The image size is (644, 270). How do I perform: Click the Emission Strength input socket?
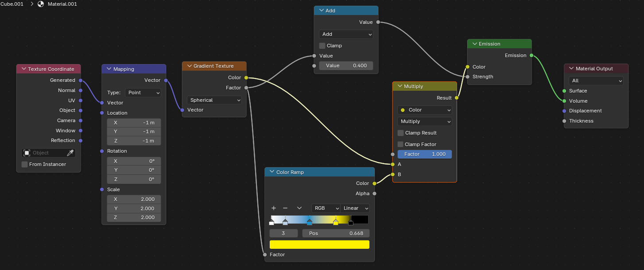(467, 77)
